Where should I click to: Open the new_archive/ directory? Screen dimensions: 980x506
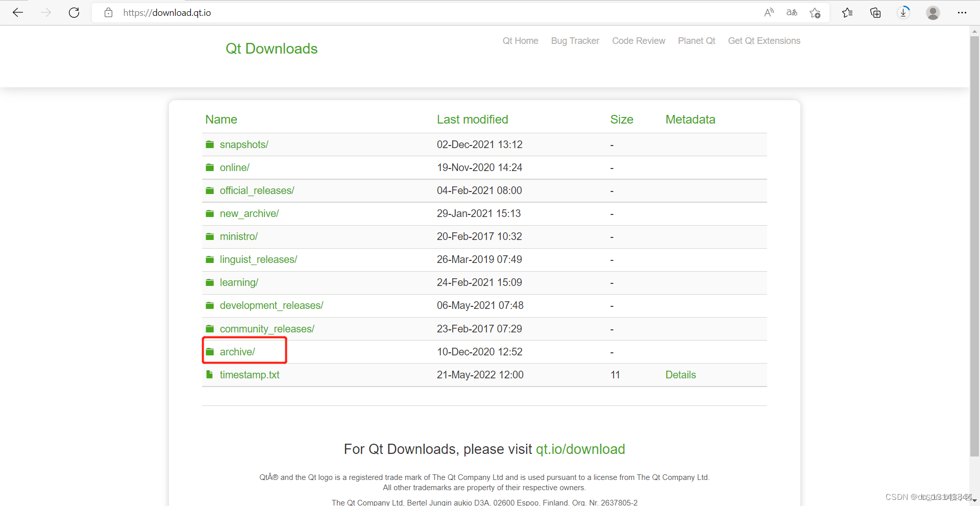pos(249,213)
